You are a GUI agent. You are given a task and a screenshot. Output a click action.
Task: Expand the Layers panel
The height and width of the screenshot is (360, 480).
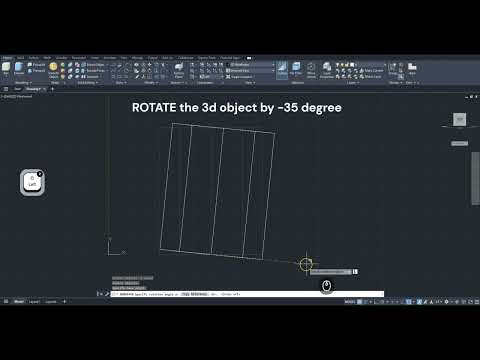point(352,83)
